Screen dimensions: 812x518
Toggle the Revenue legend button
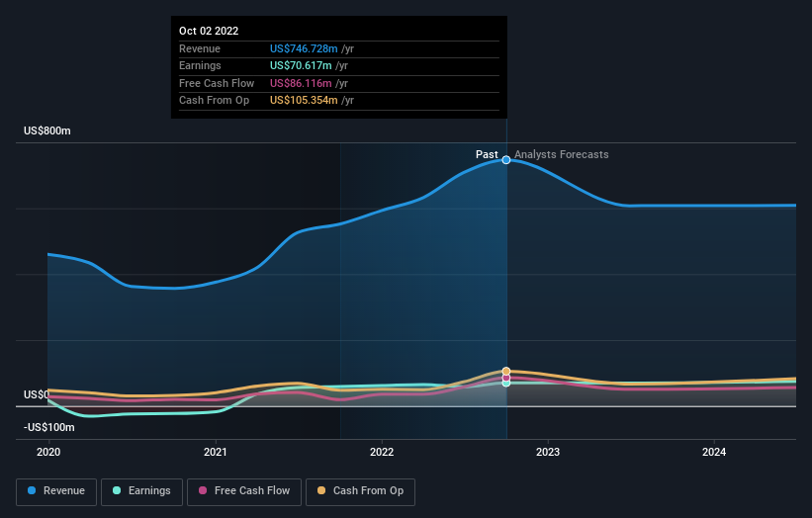56,491
